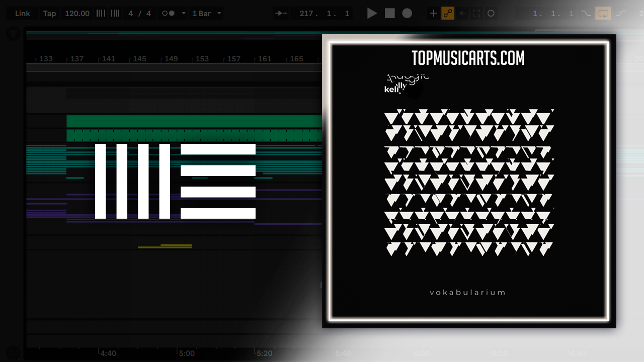Start recording with the Arrangement Record button
The image size is (644, 362).
(407, 14)
